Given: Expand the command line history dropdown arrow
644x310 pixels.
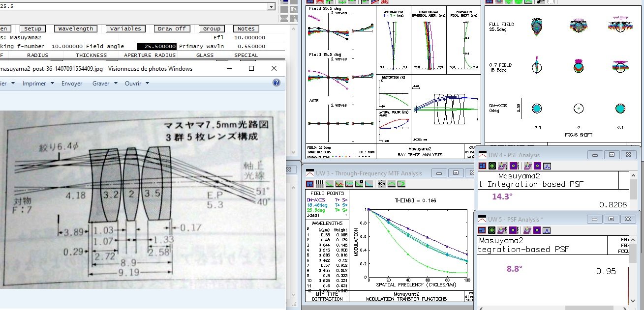Looking at the screenshot, I should tap(270, 7).
